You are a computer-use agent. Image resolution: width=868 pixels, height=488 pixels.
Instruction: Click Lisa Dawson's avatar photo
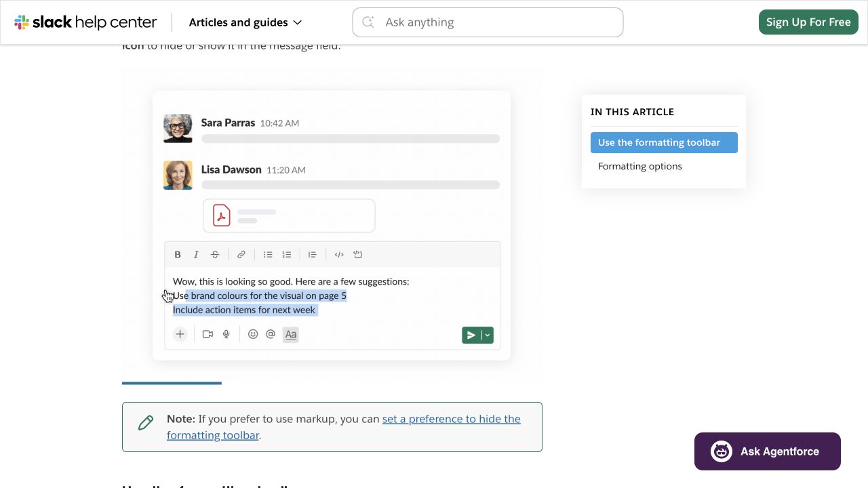178,175
